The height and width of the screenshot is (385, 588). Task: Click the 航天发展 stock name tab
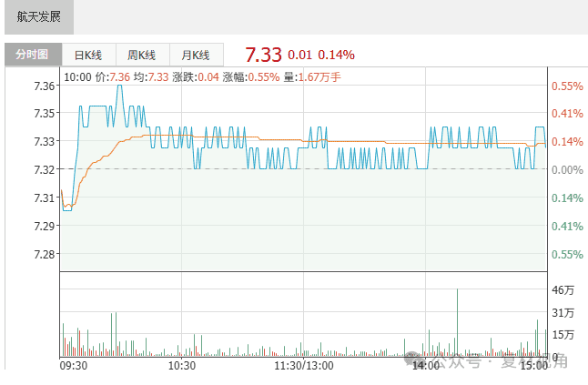tap(37, 17)
